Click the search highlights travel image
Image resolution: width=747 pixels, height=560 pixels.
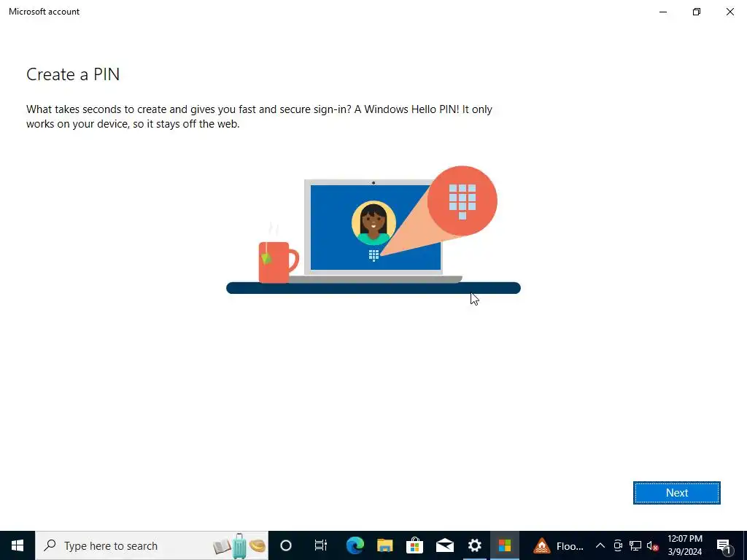(x=239, y=545)
